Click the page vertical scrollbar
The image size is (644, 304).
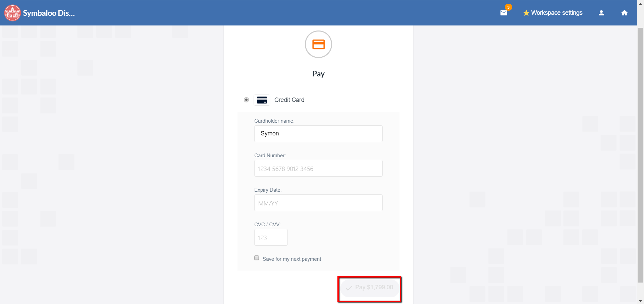tap(640, 155)
